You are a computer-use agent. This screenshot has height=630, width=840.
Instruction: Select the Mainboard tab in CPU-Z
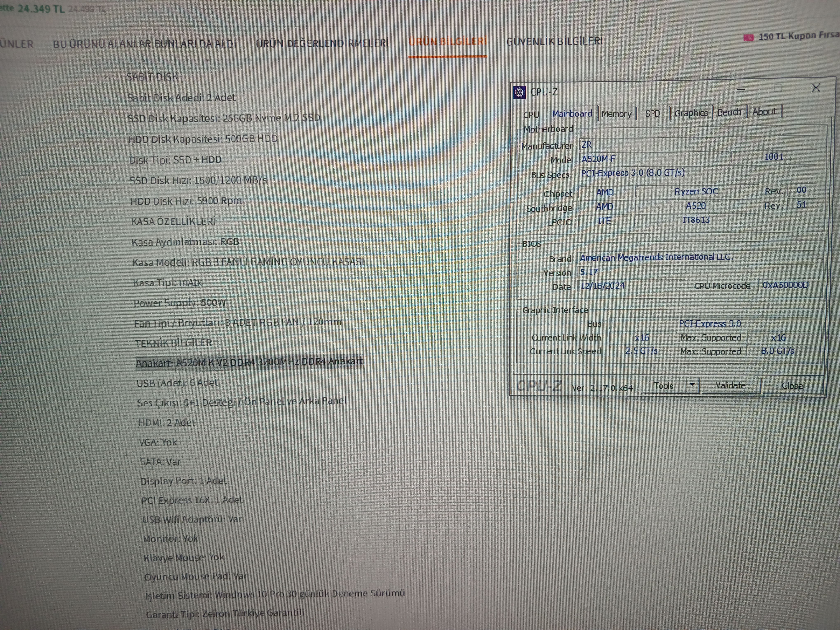(572, 114)
